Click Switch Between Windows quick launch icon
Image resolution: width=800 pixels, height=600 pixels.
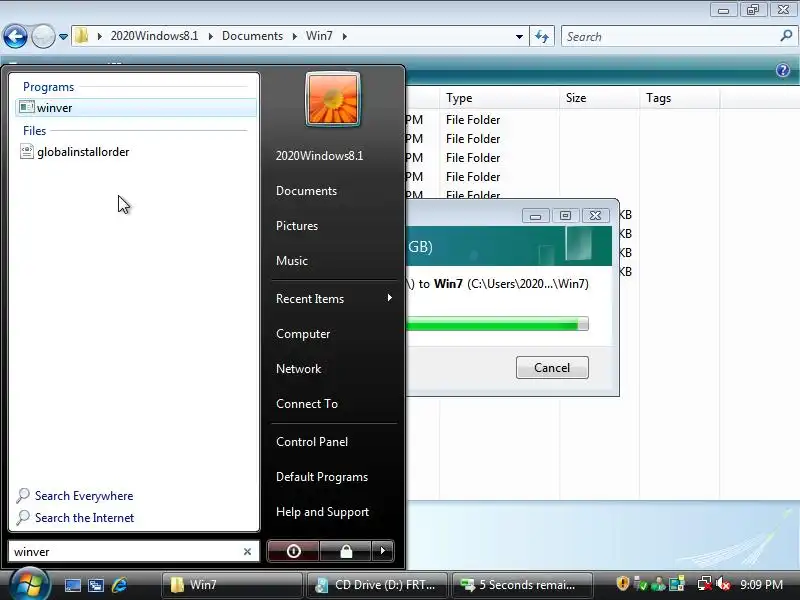(95, 585)
